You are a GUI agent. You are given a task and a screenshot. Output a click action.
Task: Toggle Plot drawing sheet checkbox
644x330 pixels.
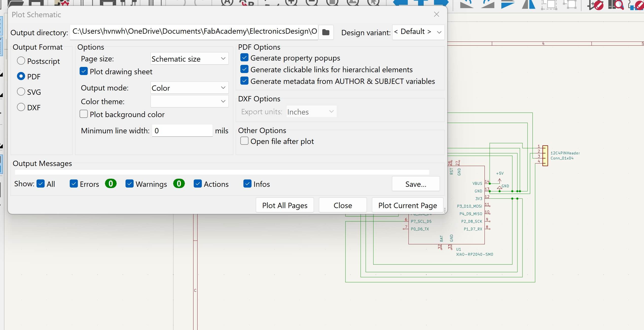point(84,71)
